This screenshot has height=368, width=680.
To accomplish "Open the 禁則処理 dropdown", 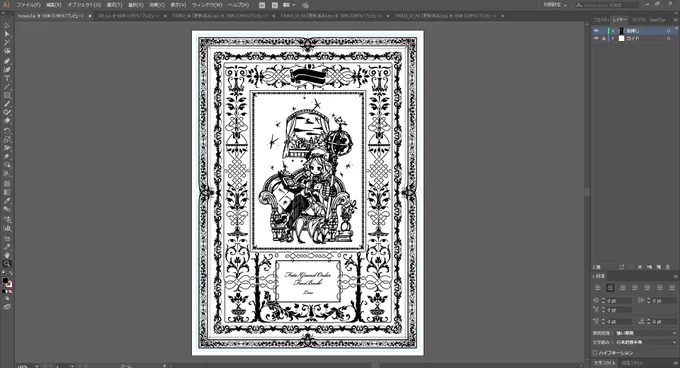I will tap(646, 333).
